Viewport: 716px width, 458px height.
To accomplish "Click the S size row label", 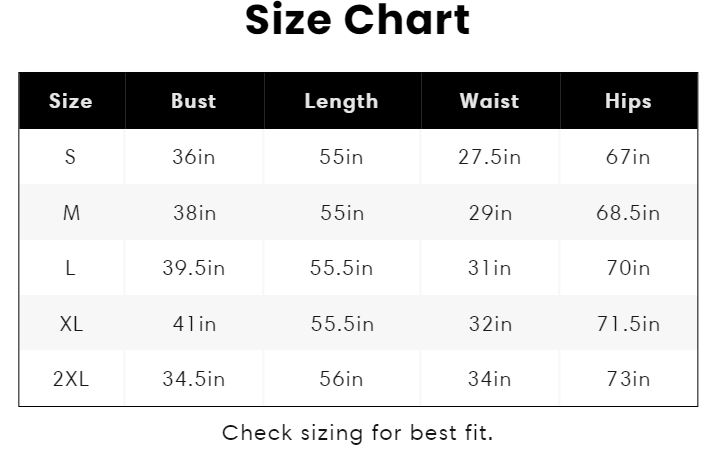I will pyautogui.click(x=70, y=157).
